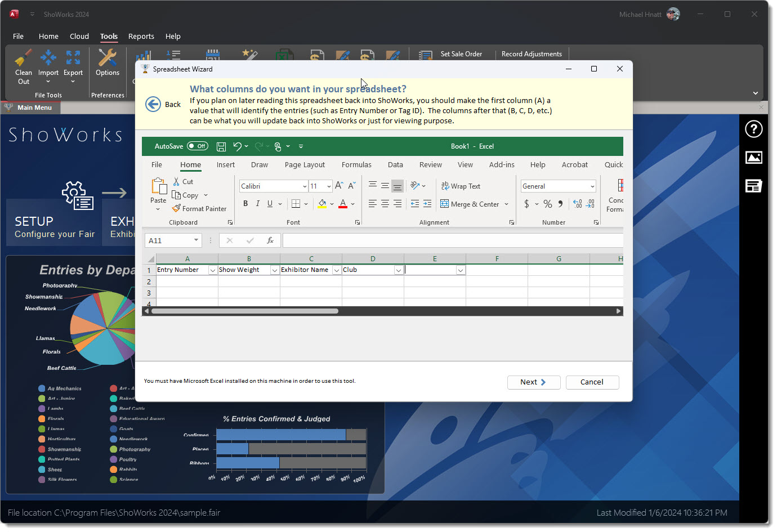Switch to the Reports tab
This screenshot has width=777, height=532.
tap(141, 36)
